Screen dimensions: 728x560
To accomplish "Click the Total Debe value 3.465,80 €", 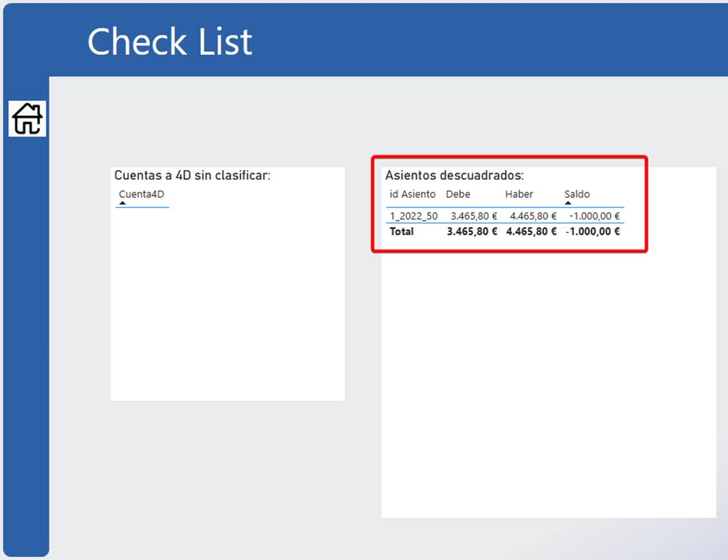I will pos(472,231).
